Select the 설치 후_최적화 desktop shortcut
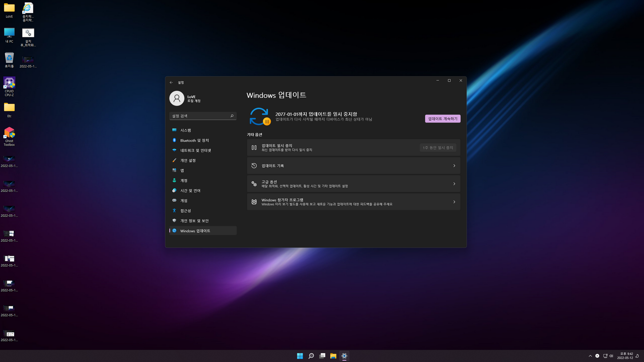Image resolution: width=644 pixels, height=362 pixels. (28, 37)
